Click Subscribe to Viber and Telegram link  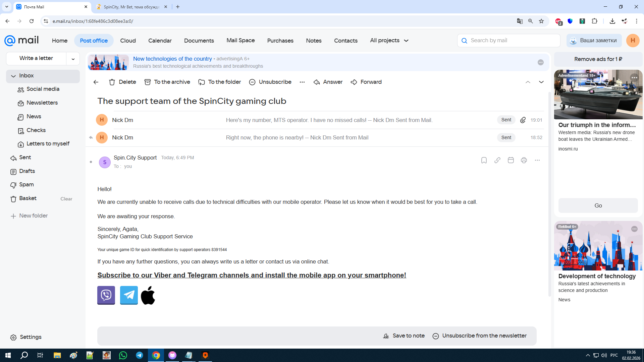(x=252, y=275)
